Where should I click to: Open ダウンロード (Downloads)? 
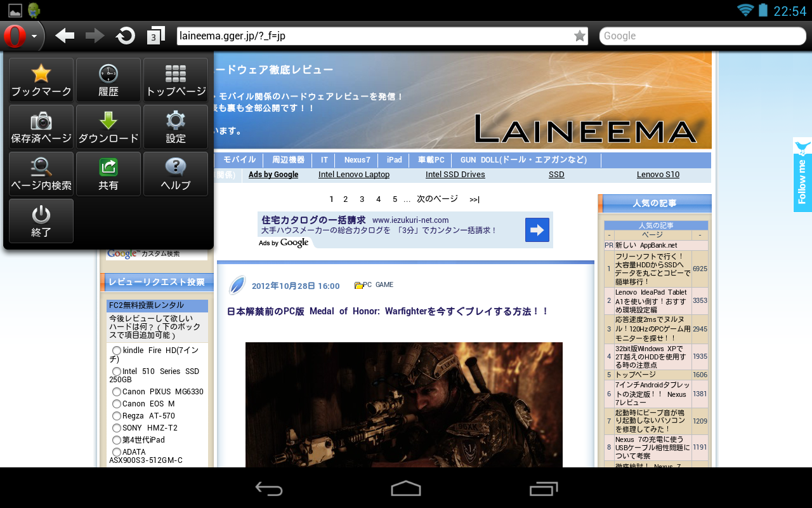pyautogui.click(x=108, y=127)
